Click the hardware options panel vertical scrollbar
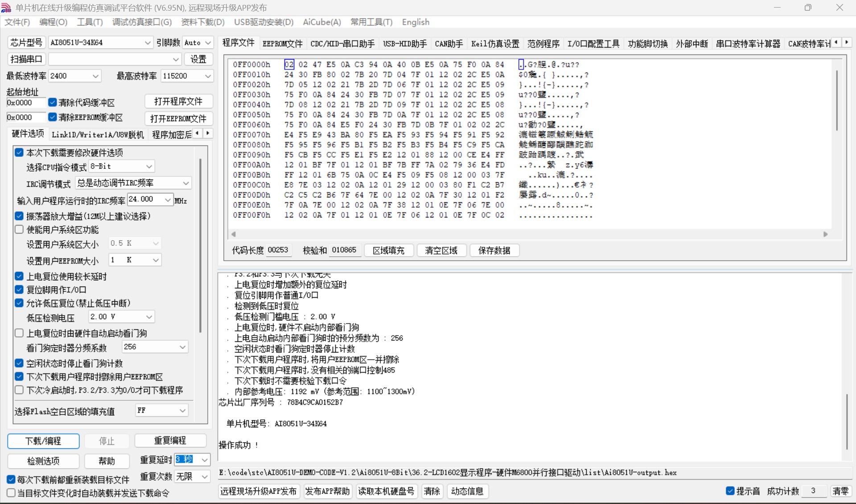Image resolution: width=856 pixels, height=504 pixels. (200, 245)
